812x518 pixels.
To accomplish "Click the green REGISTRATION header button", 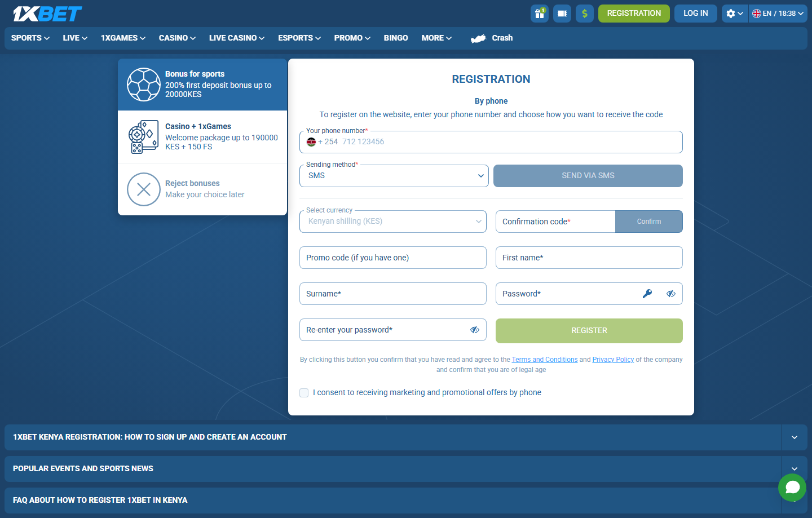I will tap(634, 14).
